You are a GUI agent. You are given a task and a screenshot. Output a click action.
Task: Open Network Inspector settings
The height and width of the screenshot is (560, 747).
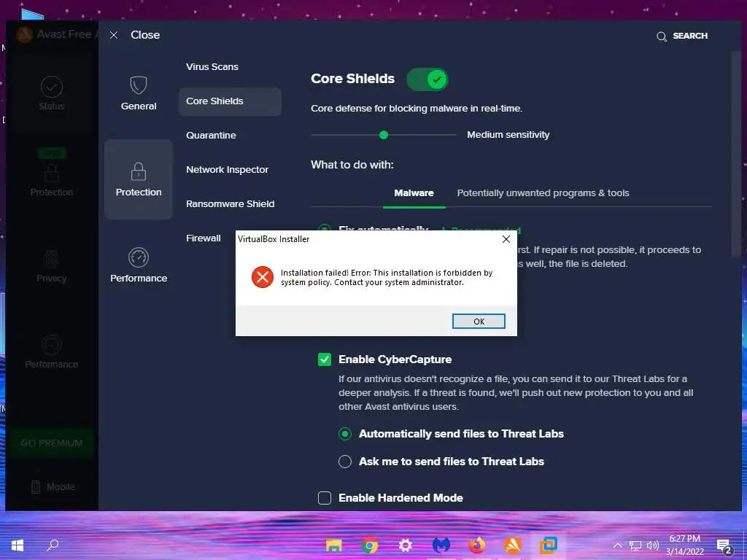[x=228, y=169]
